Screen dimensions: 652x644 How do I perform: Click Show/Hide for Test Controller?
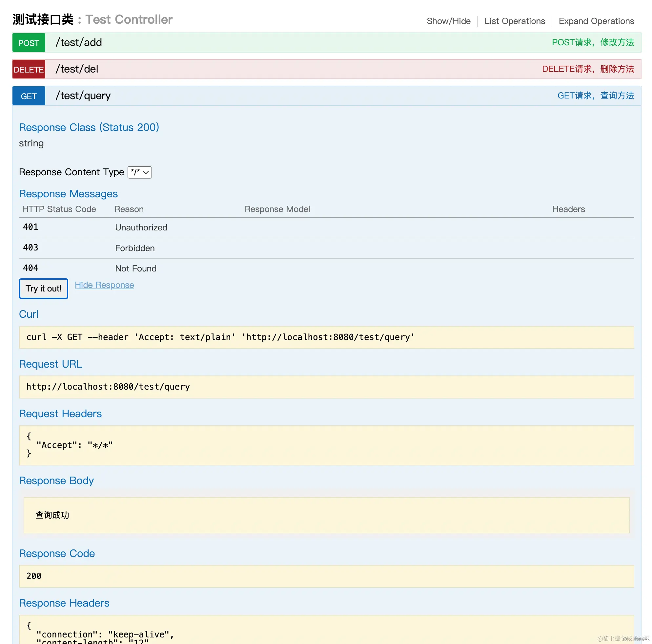449,21
